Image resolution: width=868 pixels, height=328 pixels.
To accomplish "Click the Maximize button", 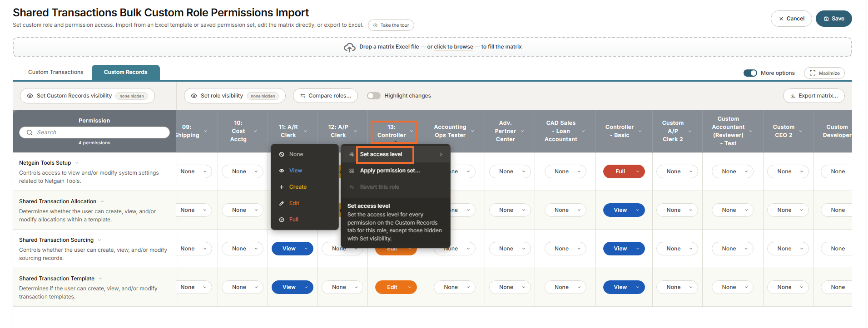I will pyautogui.click(x=824, y=73).
